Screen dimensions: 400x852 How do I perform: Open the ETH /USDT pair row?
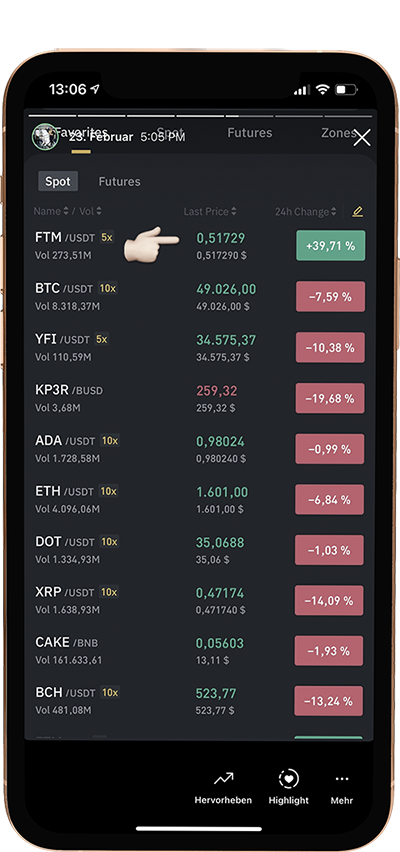tap(200, 499)
